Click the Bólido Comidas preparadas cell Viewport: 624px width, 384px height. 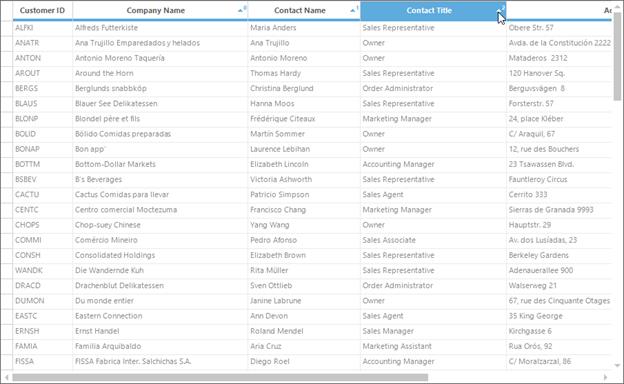(160, 134)
